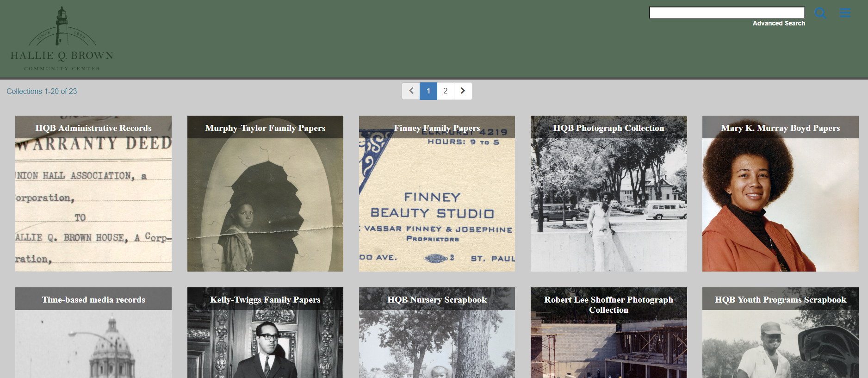Go to next page arrow
This screenshot has width=868, height=378.
click(x=463, y=91)
